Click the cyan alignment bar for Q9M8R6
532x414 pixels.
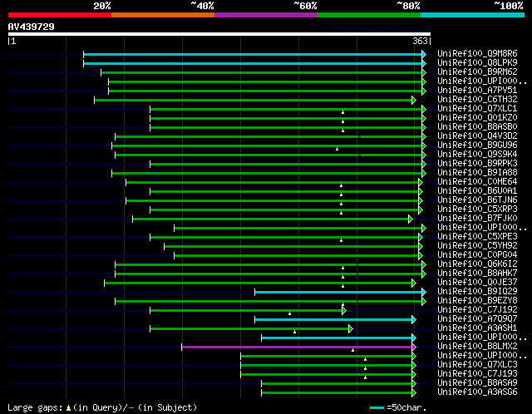[253, 54]
